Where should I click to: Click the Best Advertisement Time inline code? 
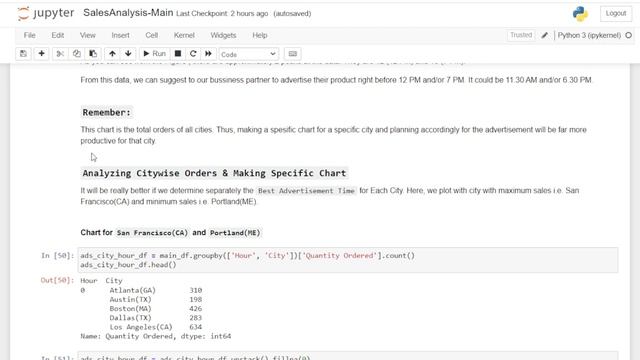[x=306, y=191]
